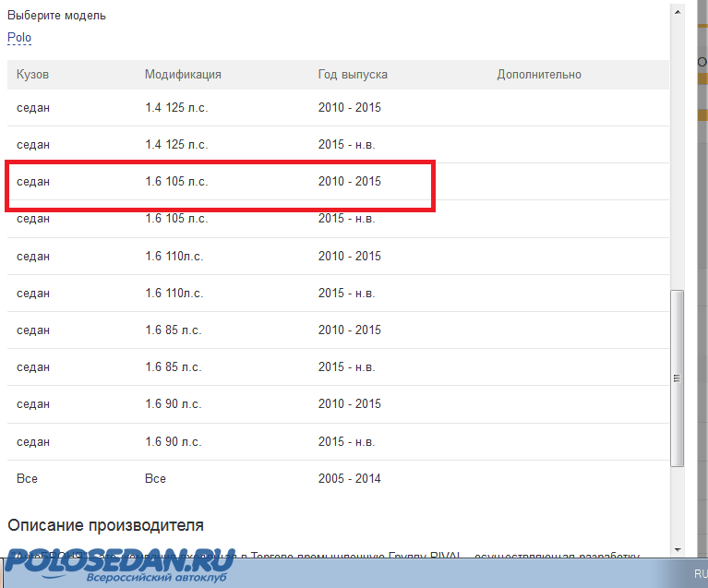Image resolution: width=708 pixels, height=588 pixels.
Task: Click the Кузов column header
Action: pos(32,75)
